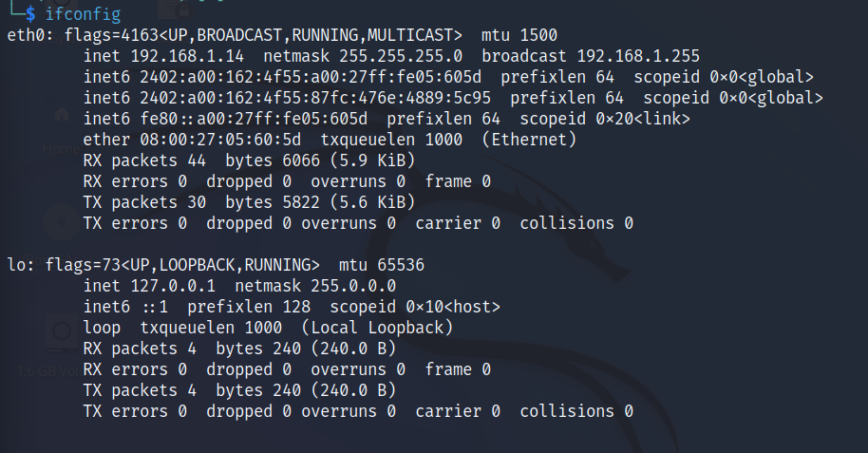
Task: Click the loopback address 127.0.0.1
Action: (173, 286)
